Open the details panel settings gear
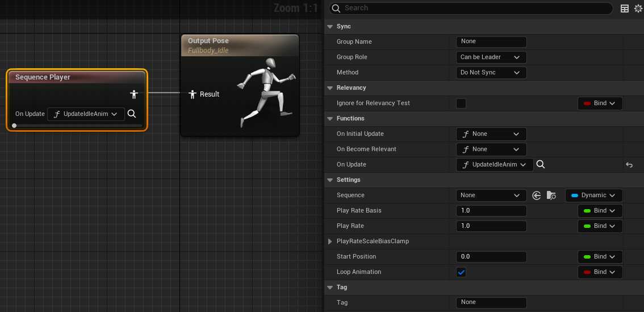 [x=637, y=9]
